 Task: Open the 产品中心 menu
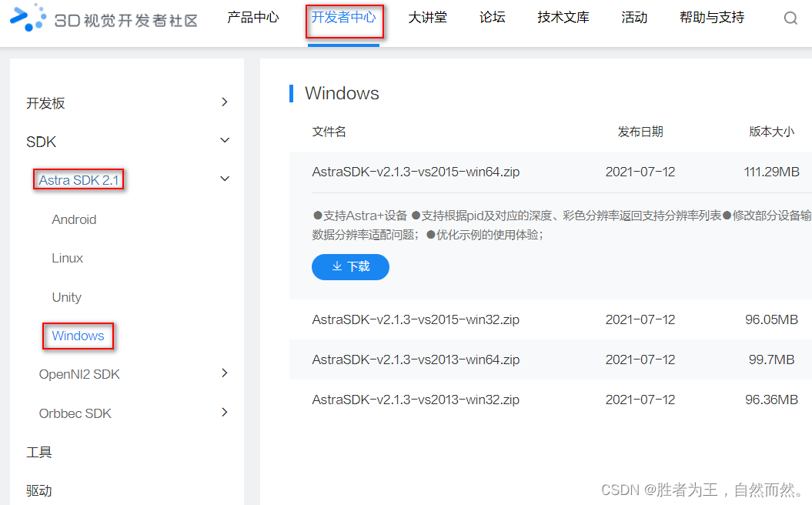point(252,18)
